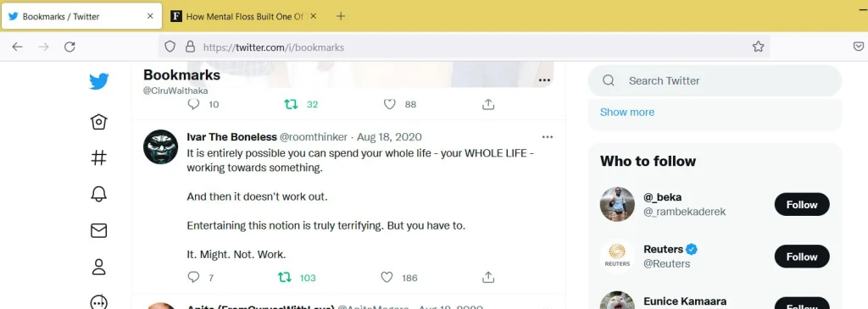This screenshot has height=309, width=868.
Task: Follow the @_beka account
Action: coord(802,205)
